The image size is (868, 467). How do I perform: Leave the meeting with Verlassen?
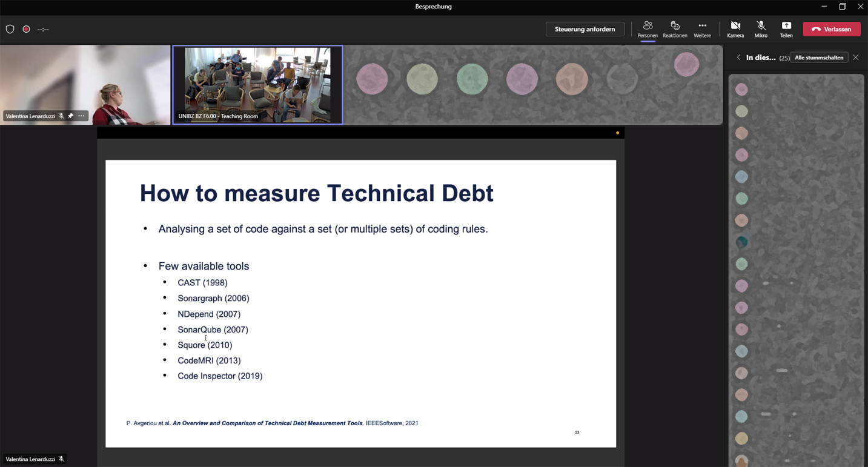point(831,29)
